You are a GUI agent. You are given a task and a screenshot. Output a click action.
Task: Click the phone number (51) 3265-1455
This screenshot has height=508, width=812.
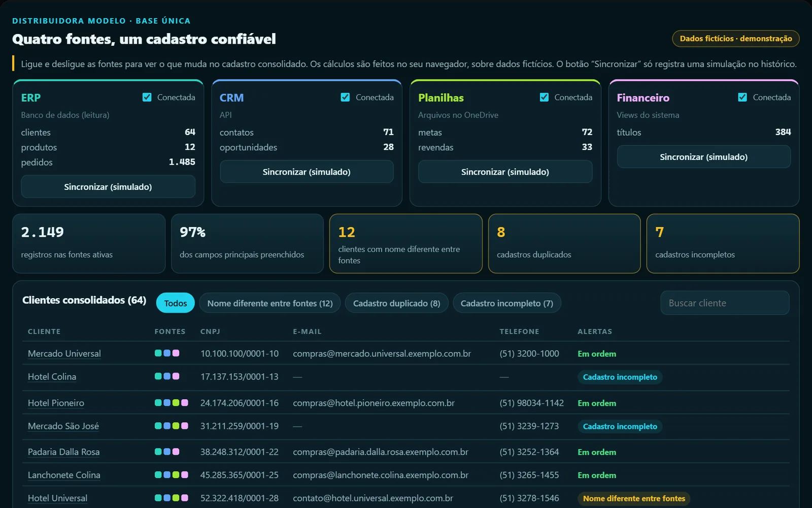coord(529,475)
